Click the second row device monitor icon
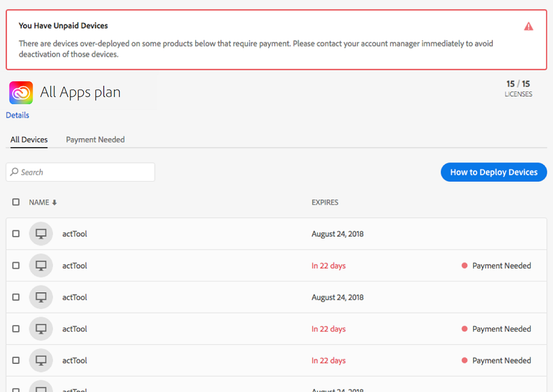This screenshot has height=392, width=553. 41,265
